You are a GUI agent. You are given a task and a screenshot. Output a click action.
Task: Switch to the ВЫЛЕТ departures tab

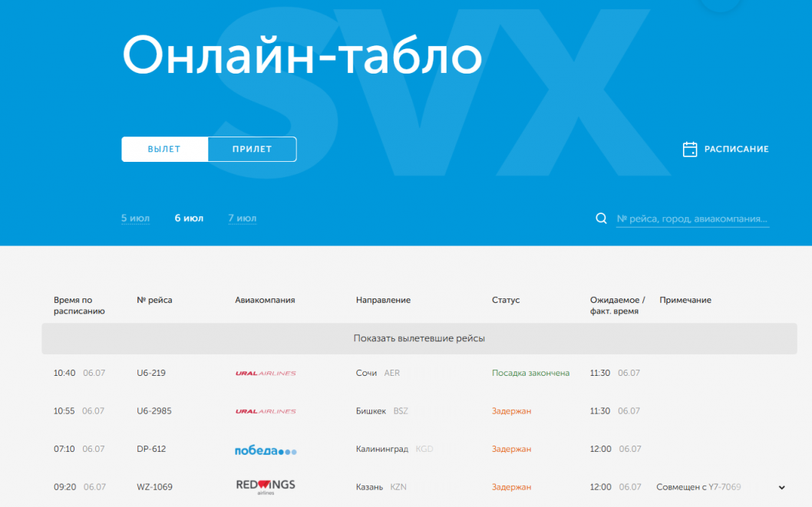pyautogui.click(x=165, y=149)
